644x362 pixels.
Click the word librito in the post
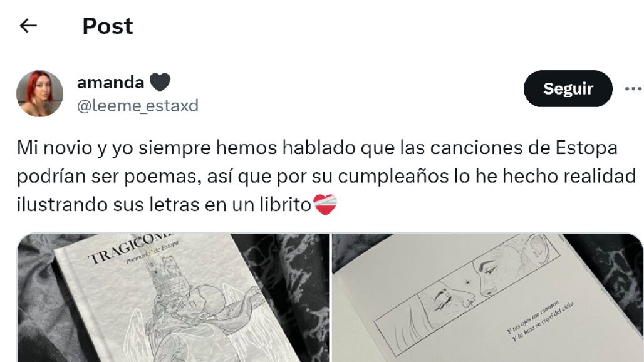coord(285,204)
